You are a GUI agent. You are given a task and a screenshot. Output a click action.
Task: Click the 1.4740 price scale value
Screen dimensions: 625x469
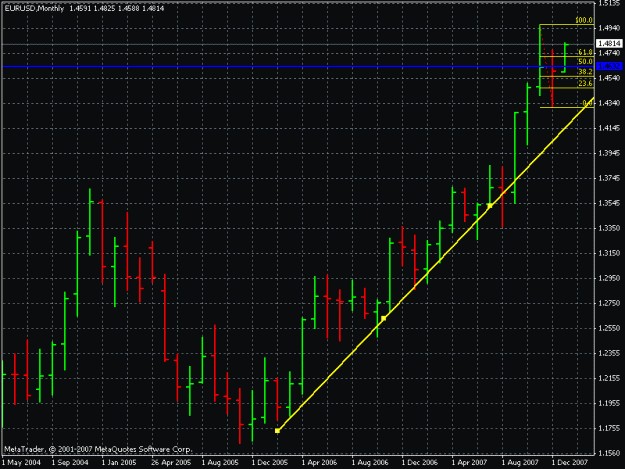(x=609, y=53)
